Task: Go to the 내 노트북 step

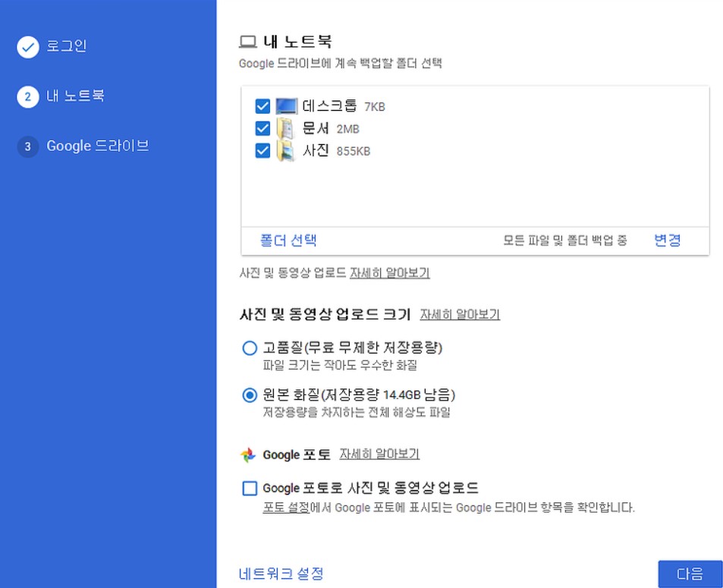Action: 75,96
